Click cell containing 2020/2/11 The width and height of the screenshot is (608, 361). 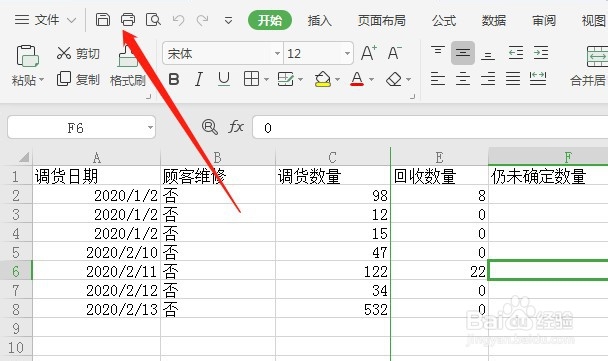click(x=97, y=271)
